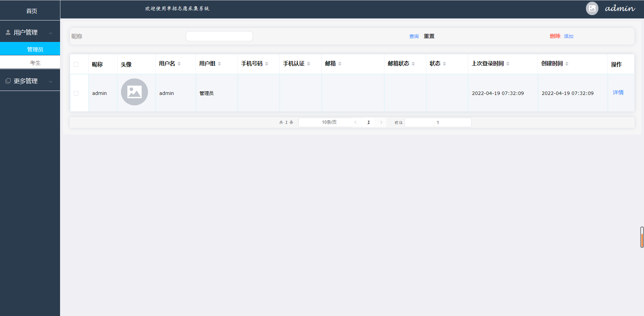The height and width of the screenshot is (316, 644).
Task: Sort table by 上次登录时间 column
Action: pos(508,64)
